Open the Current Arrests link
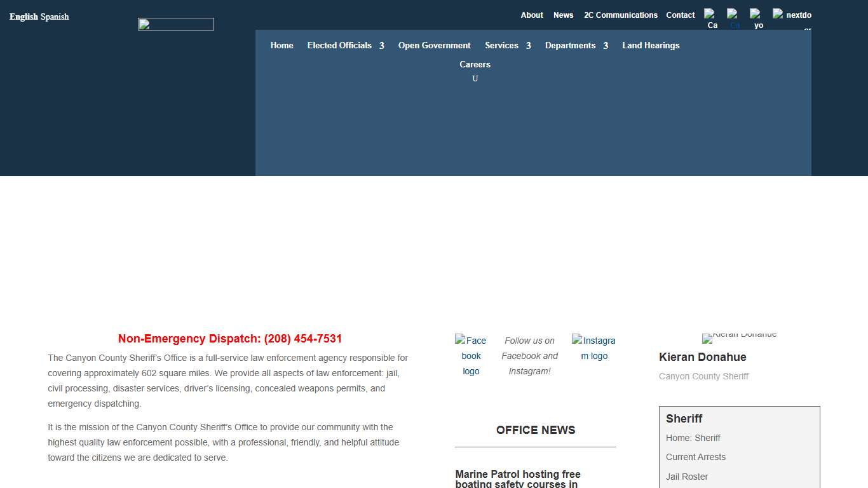868x488 pixels. point(695,457)
